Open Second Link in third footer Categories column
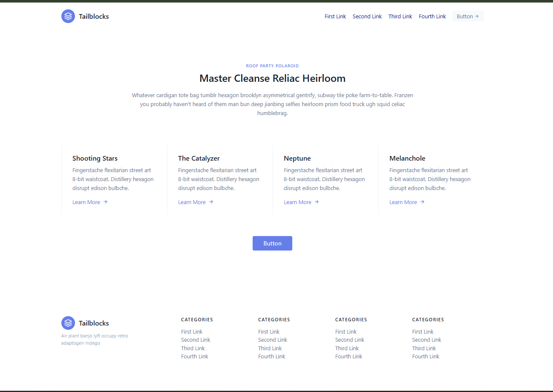553x392 pixels. [x=350, y=340]
